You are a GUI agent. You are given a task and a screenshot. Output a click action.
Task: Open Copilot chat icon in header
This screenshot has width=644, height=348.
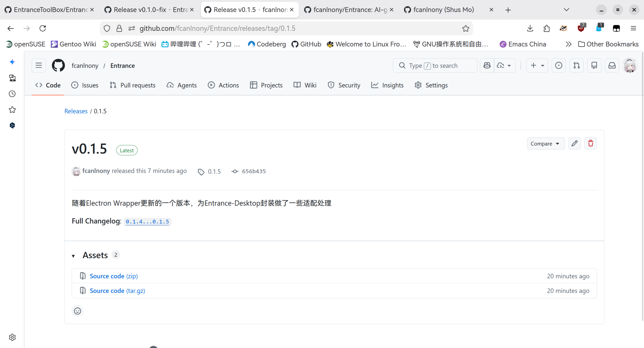coord(487,65)
